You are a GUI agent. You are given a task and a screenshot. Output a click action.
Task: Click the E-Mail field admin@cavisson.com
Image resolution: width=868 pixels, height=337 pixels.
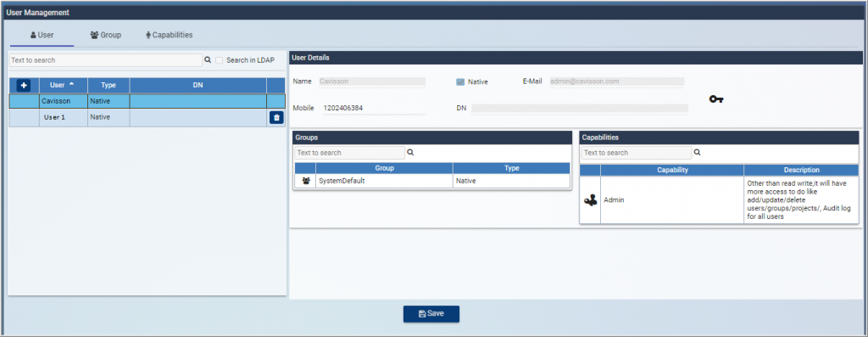[x=616, y=81]
